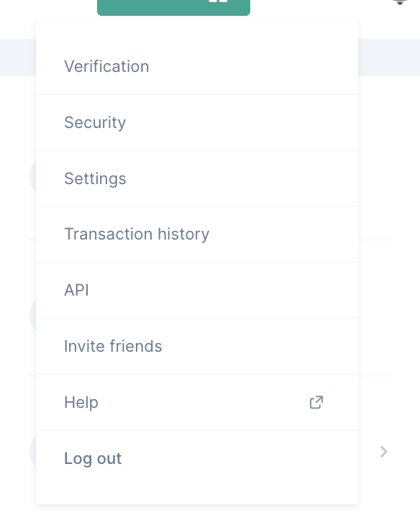Click the external link icon beside Help

[x=316, y=402]
